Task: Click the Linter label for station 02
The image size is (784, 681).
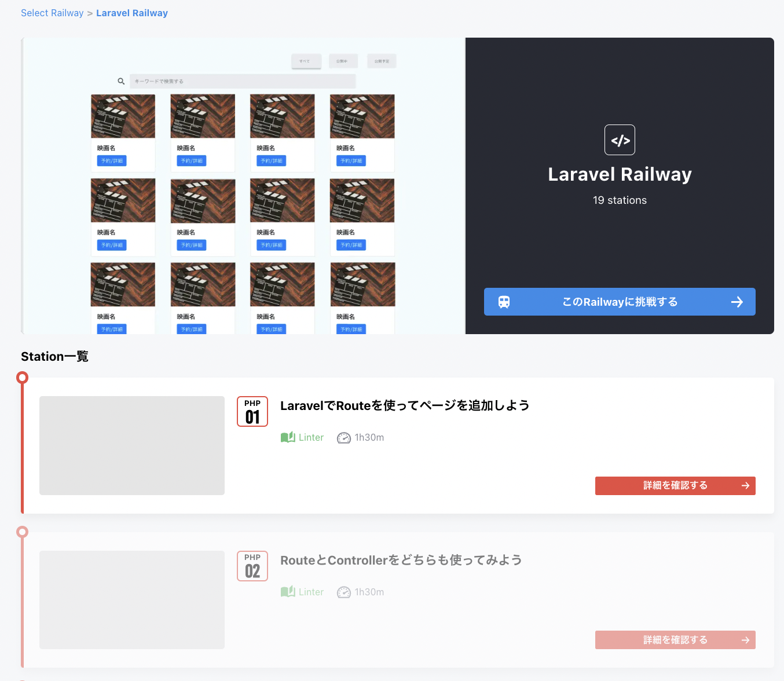Action: pos(311,592)
